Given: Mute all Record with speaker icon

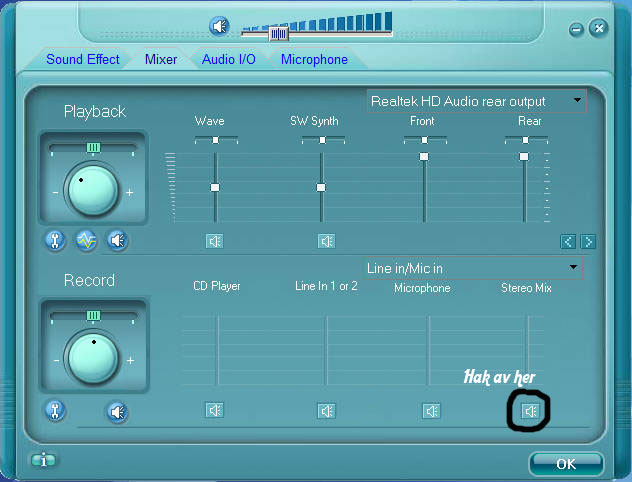Looking at the screenshot, I should [117, 412].
